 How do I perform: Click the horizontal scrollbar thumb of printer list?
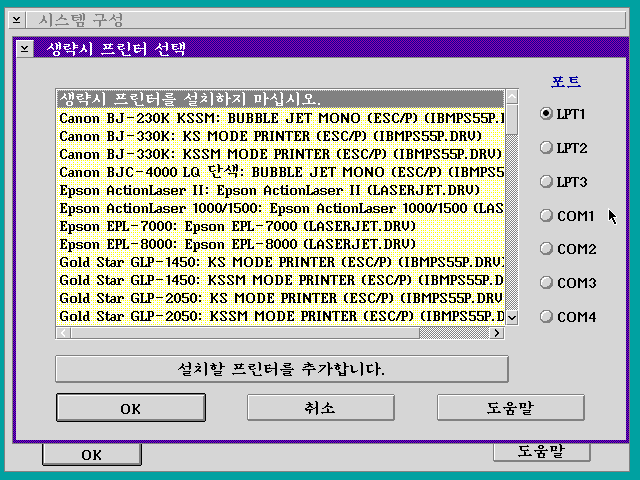(245, 333)
